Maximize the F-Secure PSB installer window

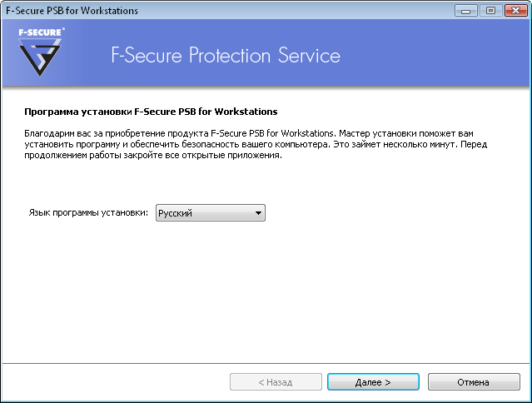(490, 10)
